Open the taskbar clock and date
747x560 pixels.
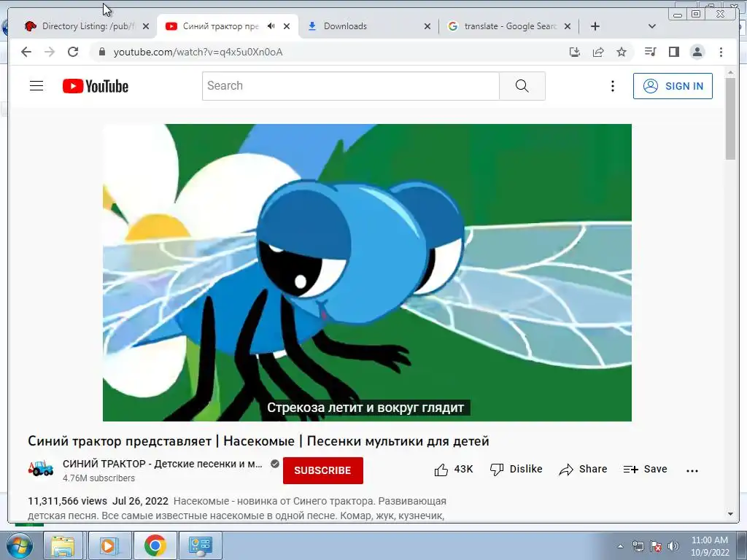[x=710, y=546]
